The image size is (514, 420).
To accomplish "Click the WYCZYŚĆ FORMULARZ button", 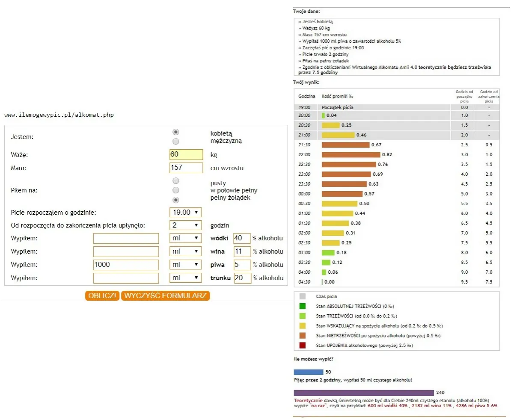I will 166,296.
